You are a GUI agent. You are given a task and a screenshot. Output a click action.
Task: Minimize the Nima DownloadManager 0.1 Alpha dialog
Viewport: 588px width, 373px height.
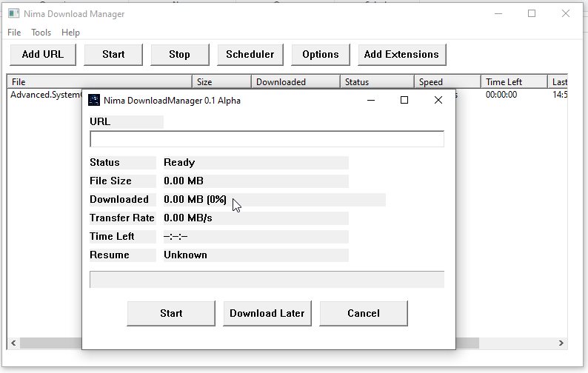click(371, 100)
